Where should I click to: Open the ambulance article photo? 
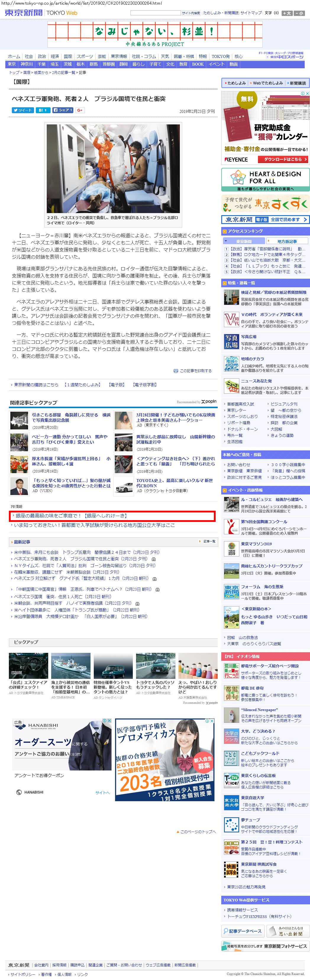113,168
